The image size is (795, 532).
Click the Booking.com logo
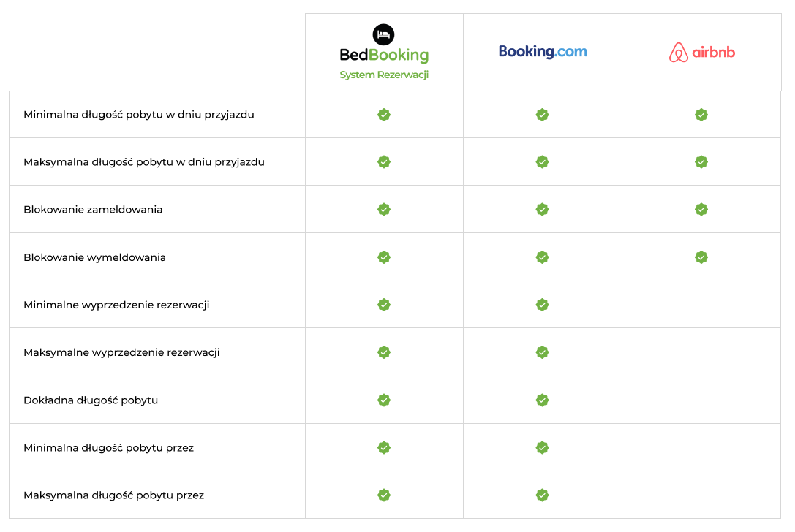coord(543,52)
